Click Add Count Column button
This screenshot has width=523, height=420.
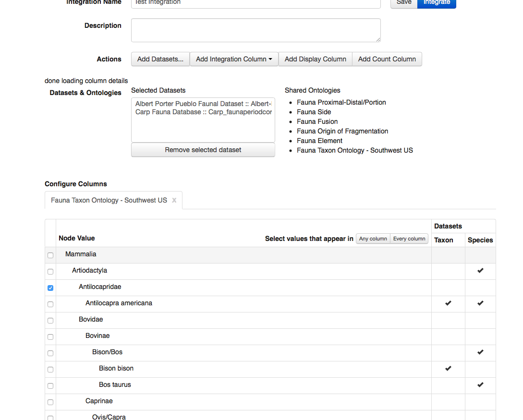[x=387, y=59]
